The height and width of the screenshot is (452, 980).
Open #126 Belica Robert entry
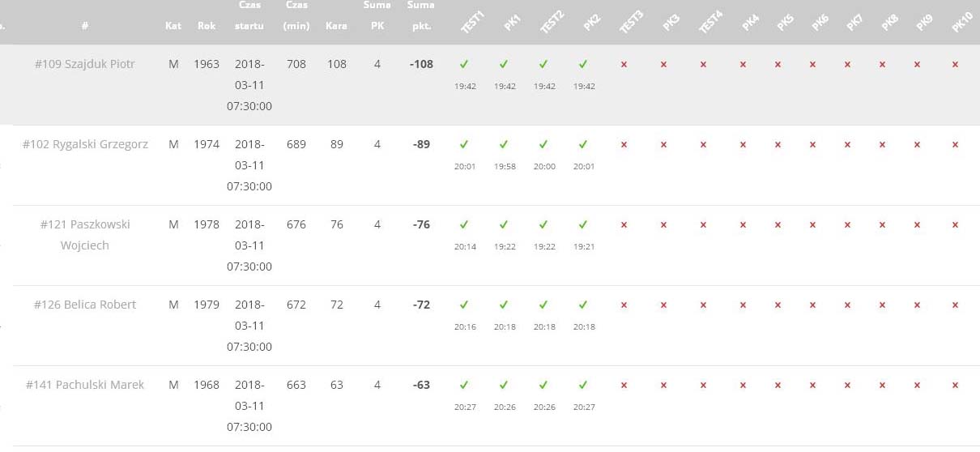(85, 305)
